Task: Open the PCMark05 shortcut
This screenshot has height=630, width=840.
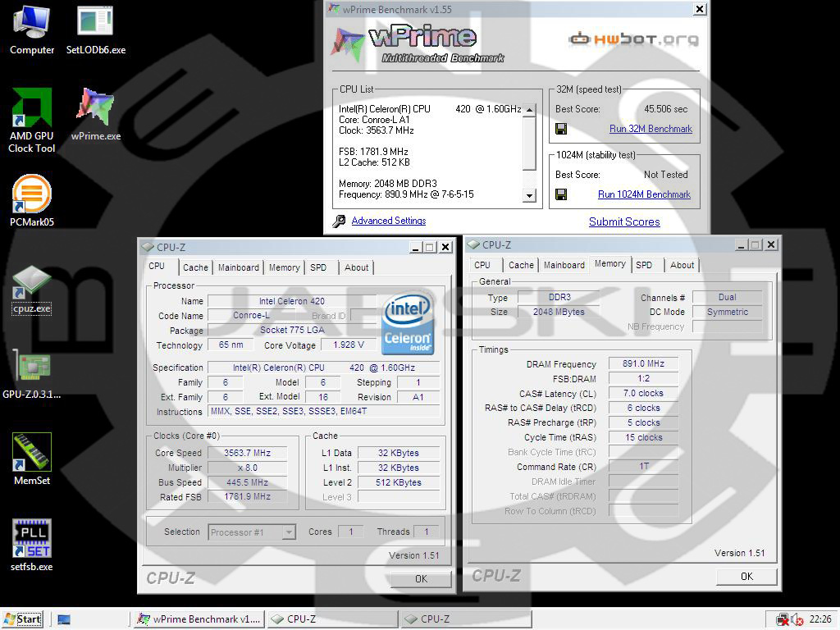Action: click(32, 200)
